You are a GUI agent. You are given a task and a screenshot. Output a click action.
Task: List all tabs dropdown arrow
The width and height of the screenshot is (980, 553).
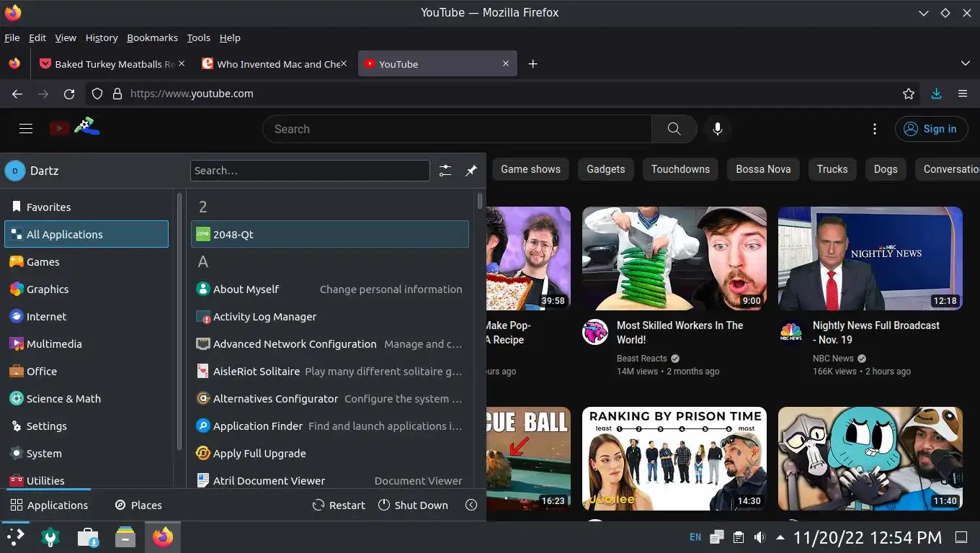[966, 63]
